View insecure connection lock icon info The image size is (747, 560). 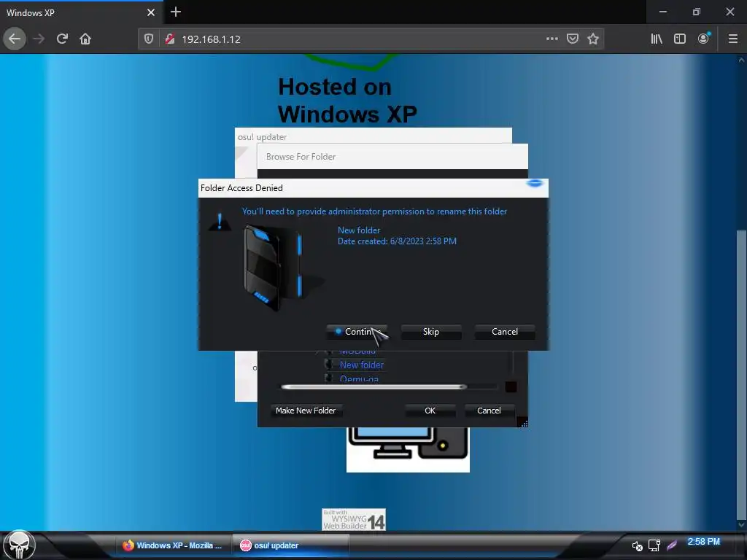tap(169, 39)
